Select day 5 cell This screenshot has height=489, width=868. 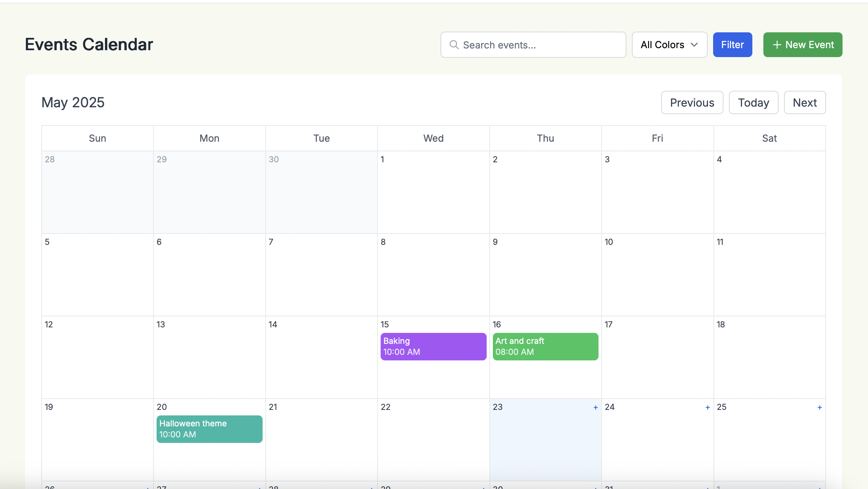[97, 275]
